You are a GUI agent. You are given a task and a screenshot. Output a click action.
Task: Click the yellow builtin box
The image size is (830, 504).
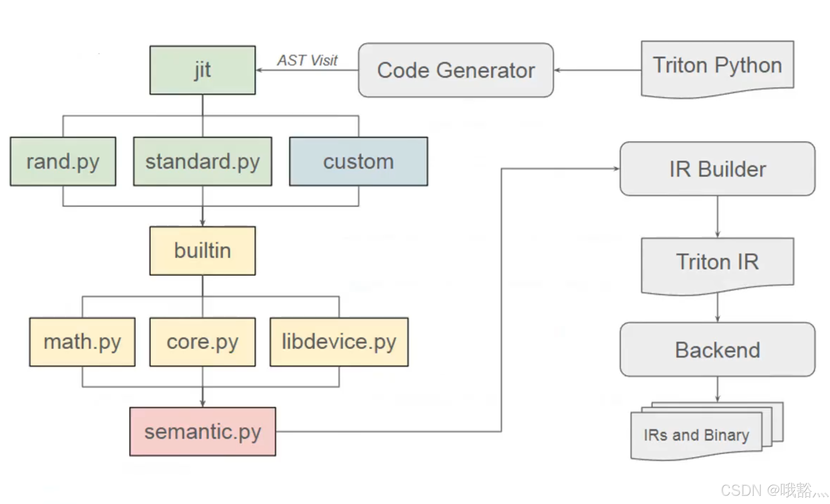[202, 250]
